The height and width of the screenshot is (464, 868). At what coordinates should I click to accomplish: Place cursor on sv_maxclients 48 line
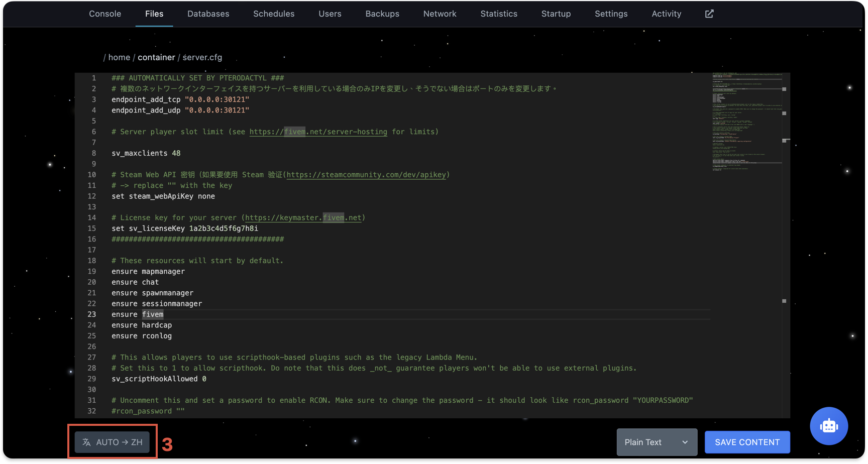tap(146, 153)
